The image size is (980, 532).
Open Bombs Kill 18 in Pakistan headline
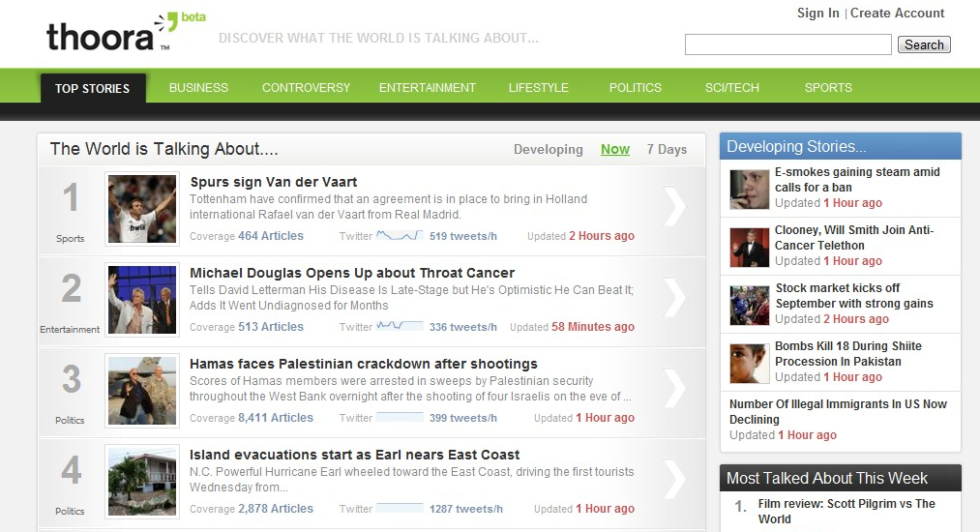(847, 354)
